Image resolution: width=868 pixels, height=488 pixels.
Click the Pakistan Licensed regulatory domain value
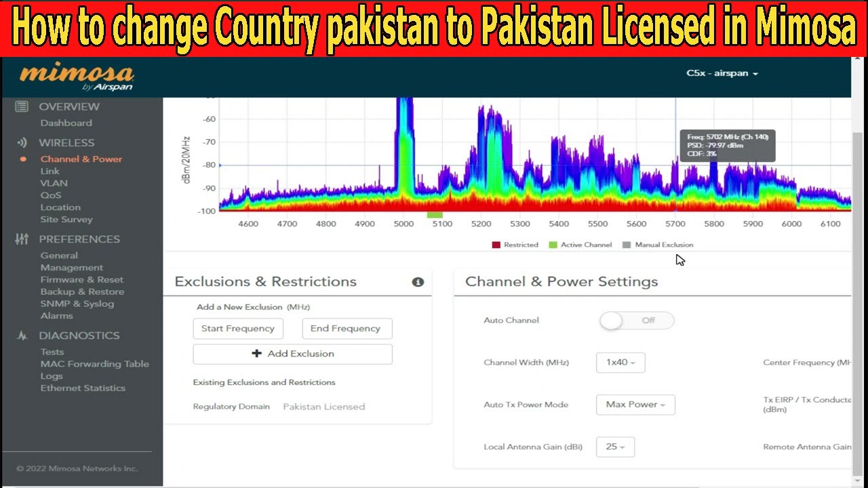pos(324,407)
